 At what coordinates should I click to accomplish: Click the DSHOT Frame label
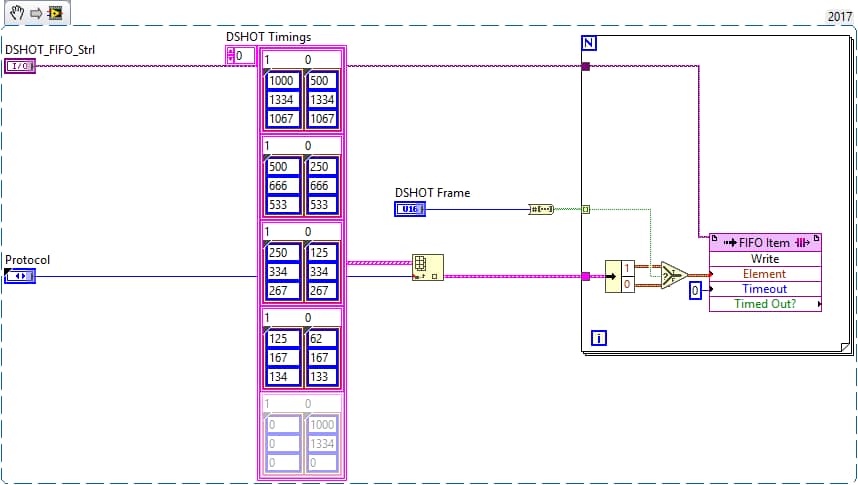[432, 193]
